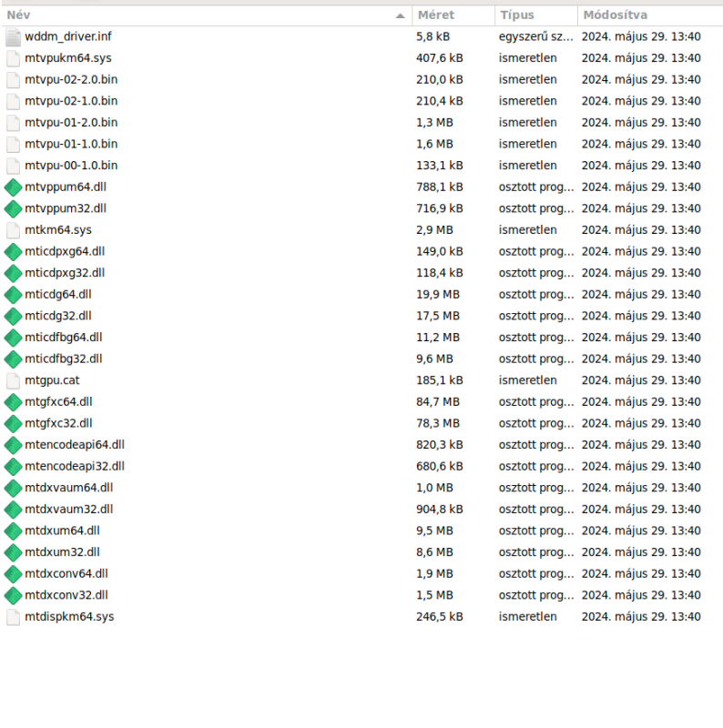Click the icon of mtvpu-02-2.0.bin

pyautogui.click(x=13, y=80)
